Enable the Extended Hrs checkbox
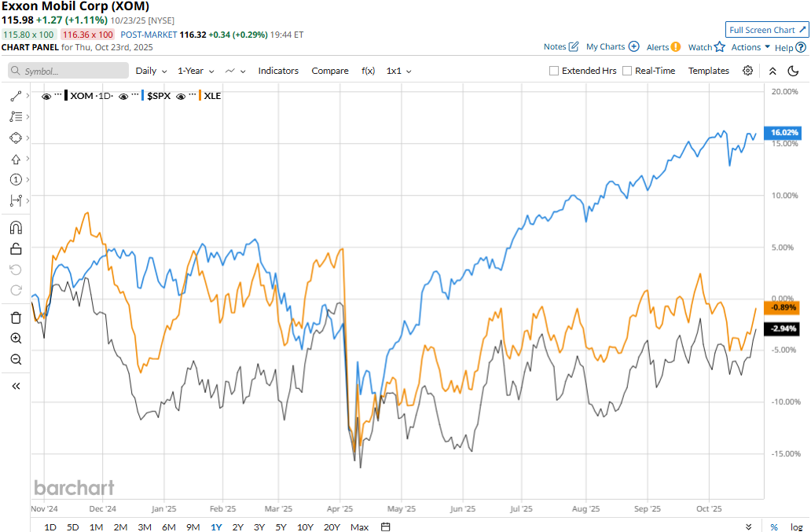This screenshot has height=532, width=811. 554,71
